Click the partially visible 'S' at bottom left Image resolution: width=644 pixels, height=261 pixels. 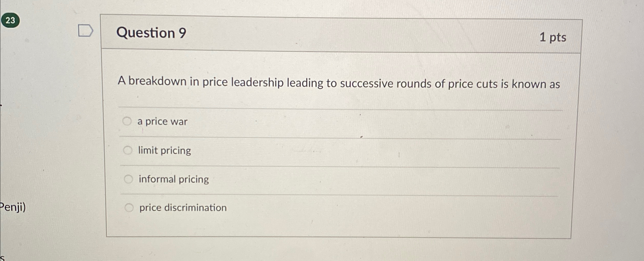[x=2, y=257]
